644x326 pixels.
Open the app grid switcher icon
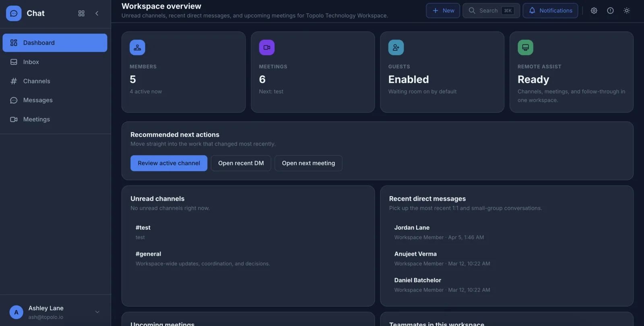click(x=81, y=13)
